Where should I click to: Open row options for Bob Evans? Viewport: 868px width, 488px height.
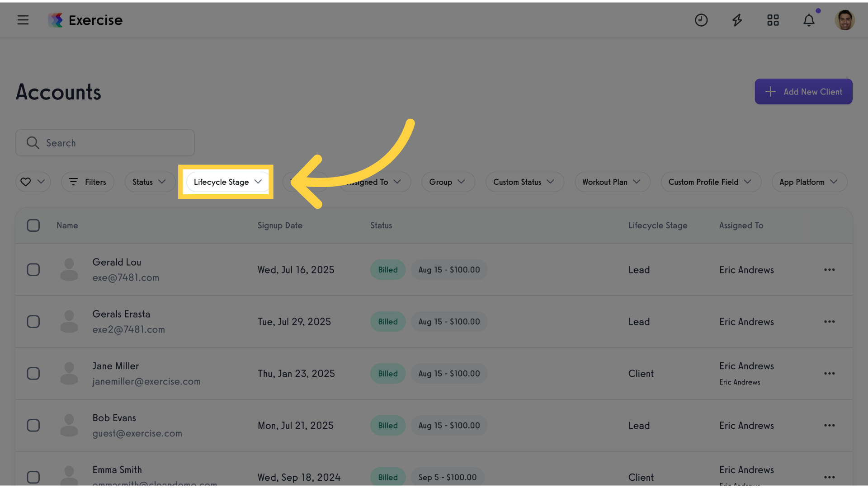tap(830, 426)
